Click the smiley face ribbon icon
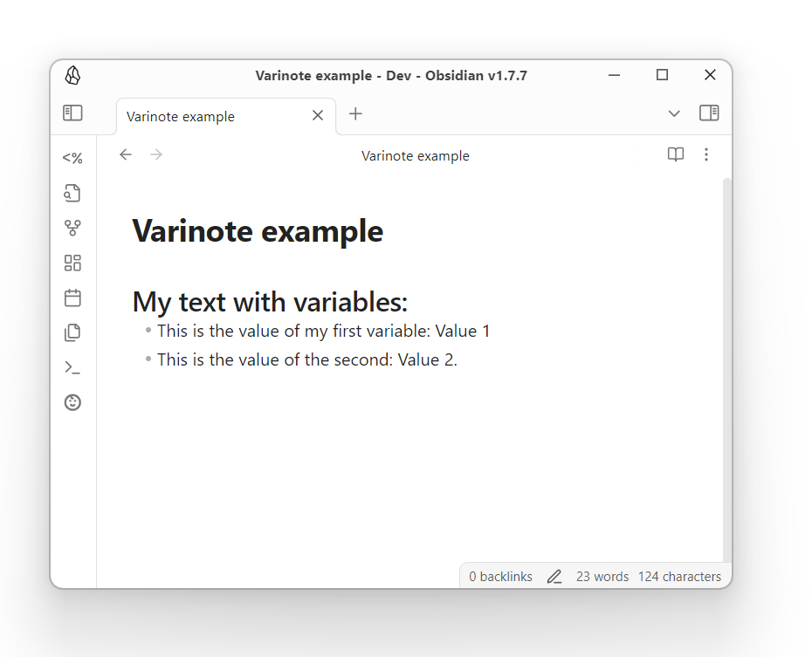 click(x=72, y=402)
